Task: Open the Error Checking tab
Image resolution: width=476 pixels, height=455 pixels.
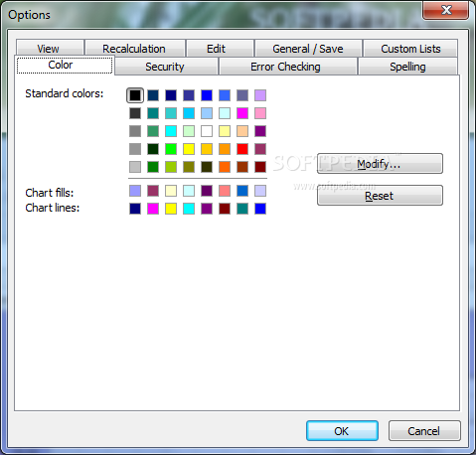Action: (288, 67)
